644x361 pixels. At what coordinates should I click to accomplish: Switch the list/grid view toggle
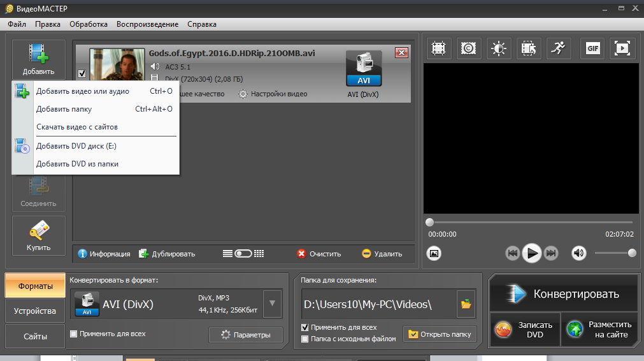(243, 254)
